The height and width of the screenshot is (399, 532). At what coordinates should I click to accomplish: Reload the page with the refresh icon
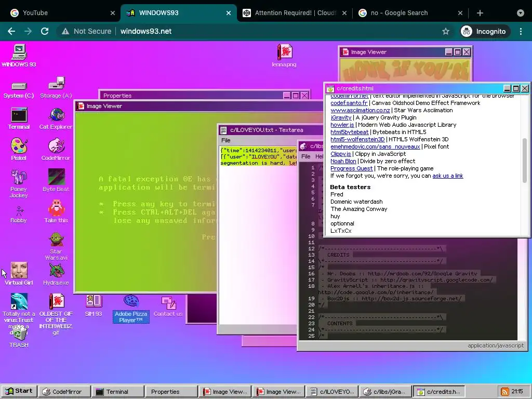pos(45,31)
